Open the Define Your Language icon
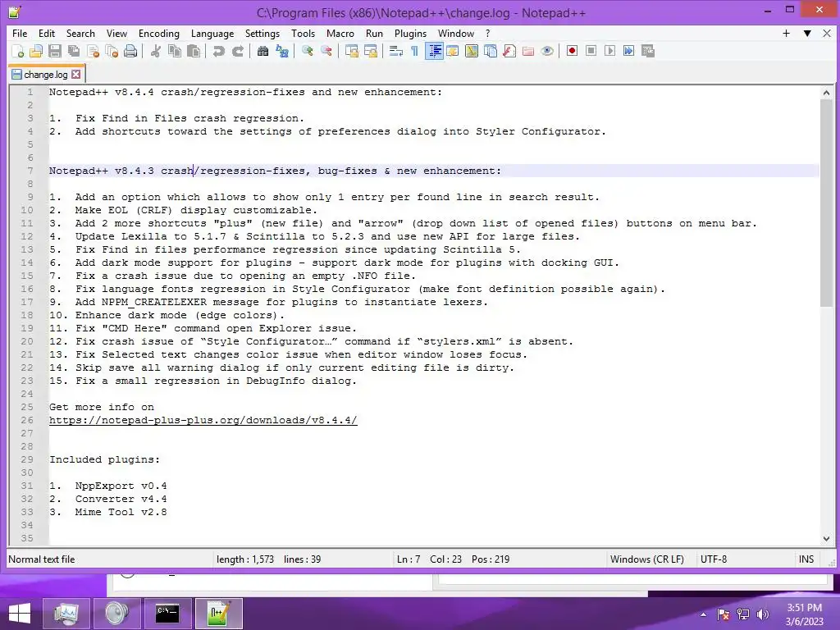Image resolution: width=840 pixels, height=630 pixels. [x=453, y=51]
